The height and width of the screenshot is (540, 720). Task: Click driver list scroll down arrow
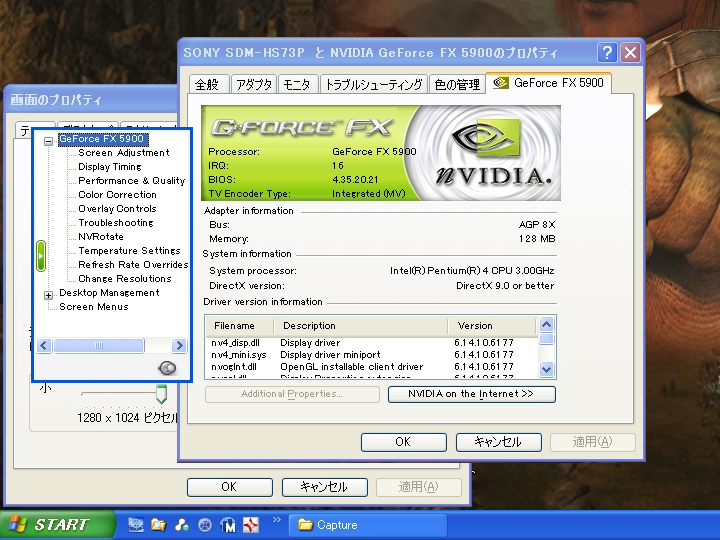pos(546,369)
